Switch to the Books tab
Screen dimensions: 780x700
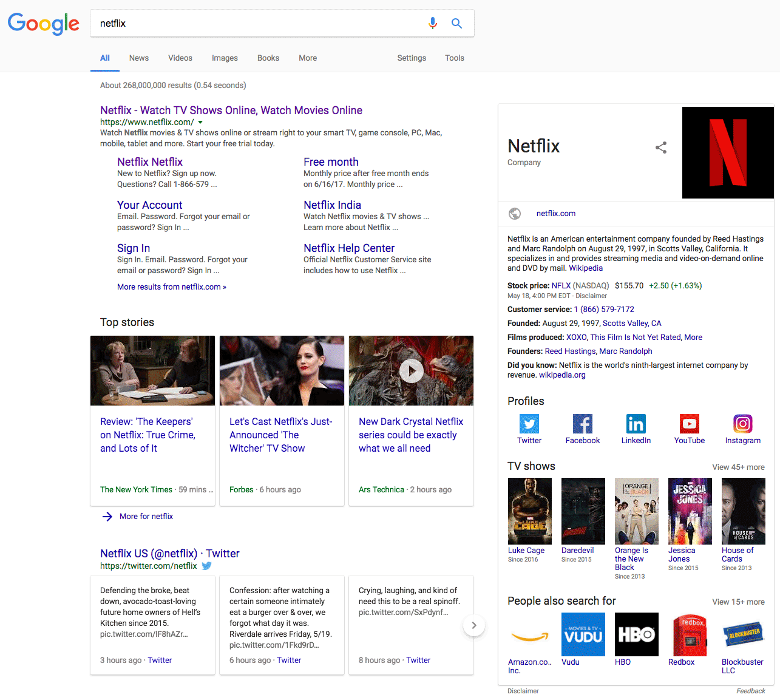coord(268,58)
